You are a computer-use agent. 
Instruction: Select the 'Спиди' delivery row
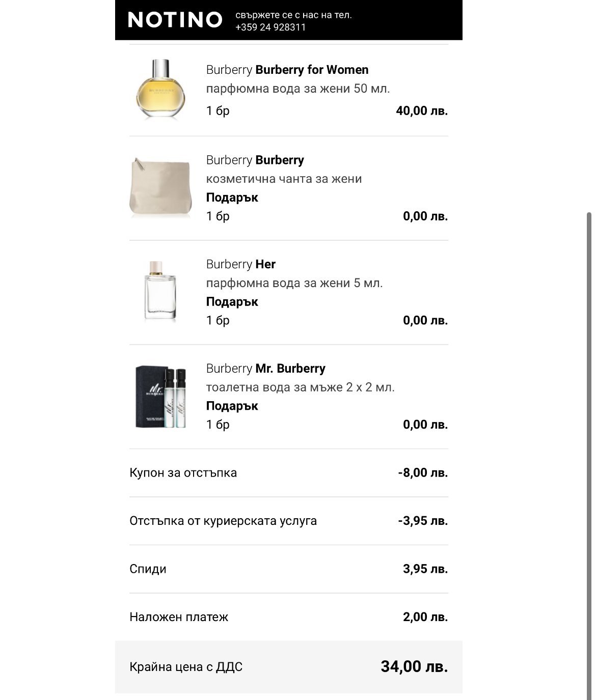click(x=148, y=569)
